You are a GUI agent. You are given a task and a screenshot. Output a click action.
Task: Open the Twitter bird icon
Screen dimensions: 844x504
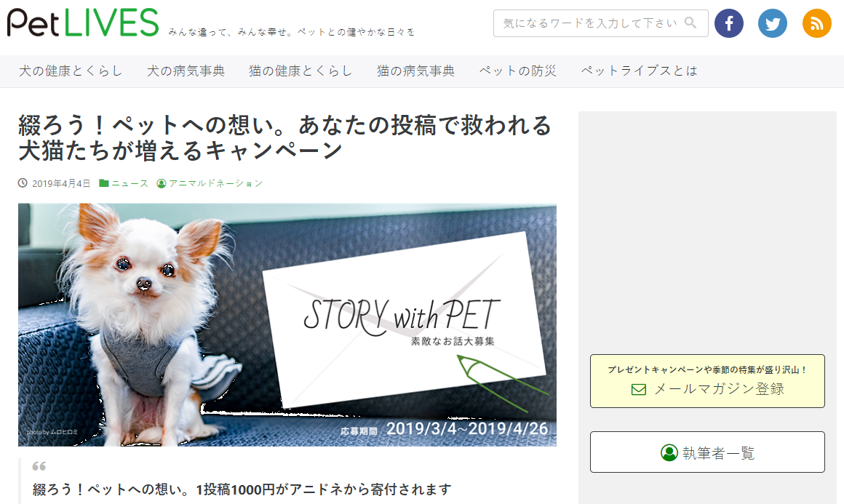773,23
